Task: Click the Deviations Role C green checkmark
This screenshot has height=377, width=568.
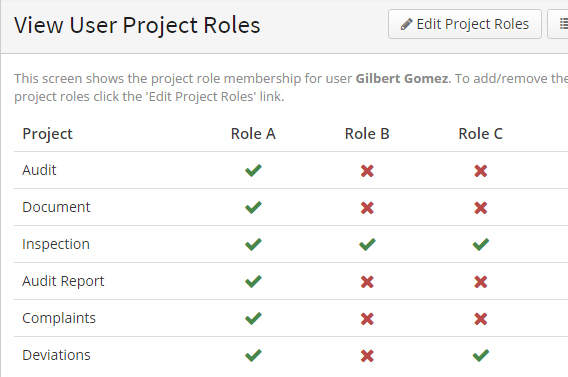Action: click(481, 355)
